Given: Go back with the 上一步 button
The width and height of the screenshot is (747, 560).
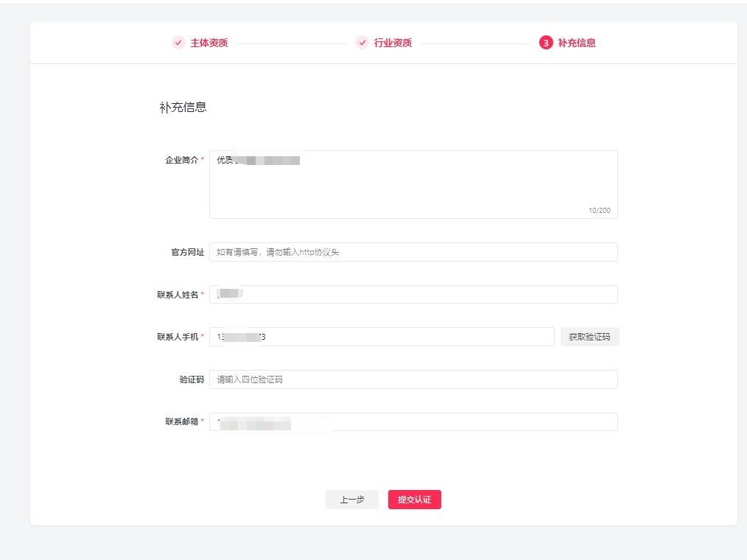Looking at the screenshot, I should click(x=352, y=500).
